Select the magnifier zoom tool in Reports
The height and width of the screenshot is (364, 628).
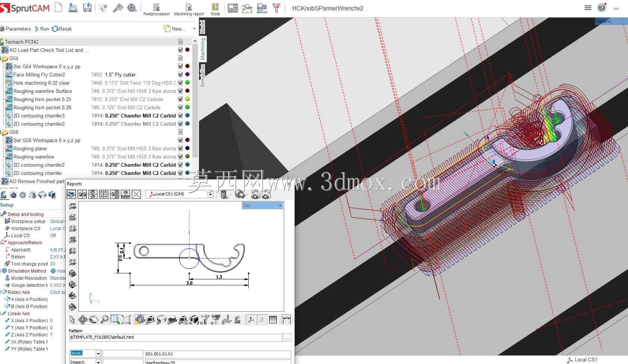pos(104,320)
